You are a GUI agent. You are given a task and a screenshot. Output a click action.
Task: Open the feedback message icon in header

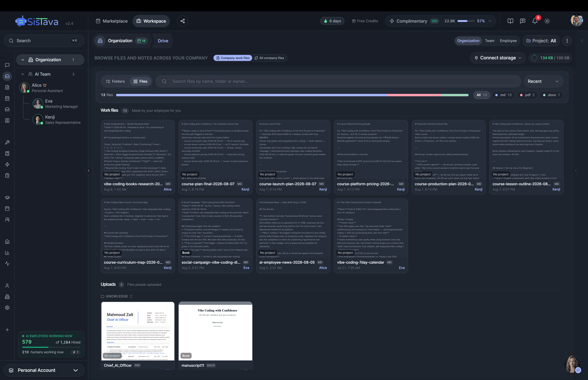pos(523,21)
